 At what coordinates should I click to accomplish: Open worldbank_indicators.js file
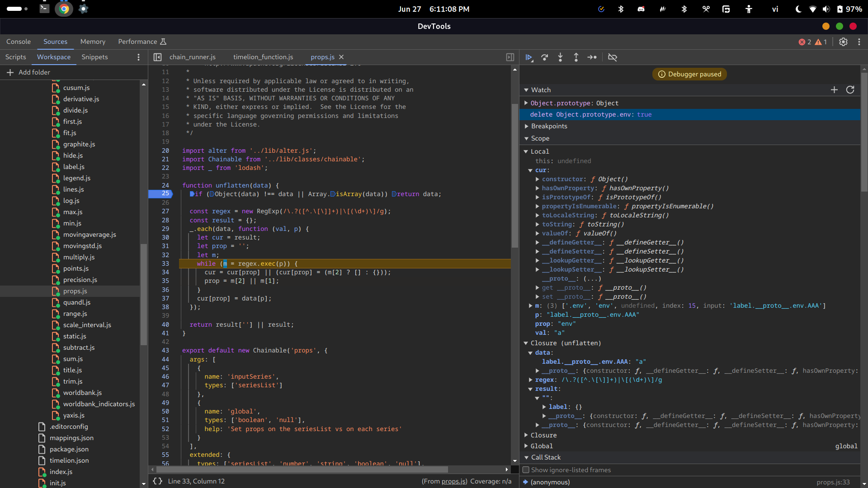tap(99, 404)
